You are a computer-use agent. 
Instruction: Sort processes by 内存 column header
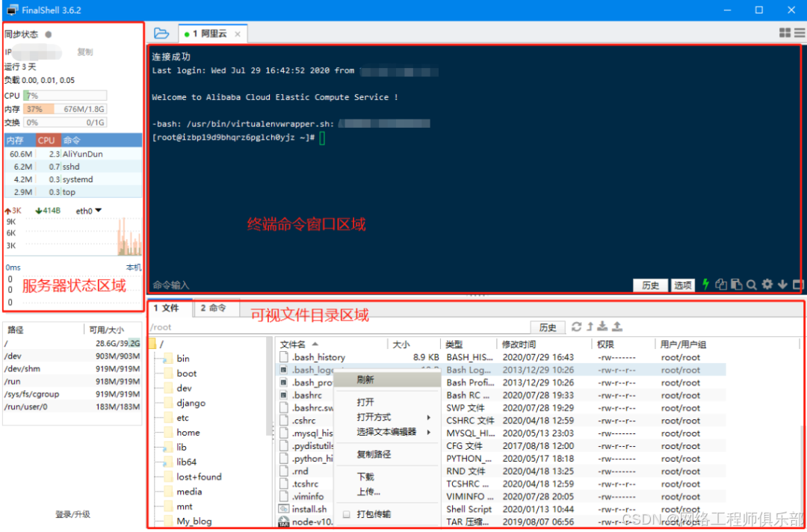[20, 140]
